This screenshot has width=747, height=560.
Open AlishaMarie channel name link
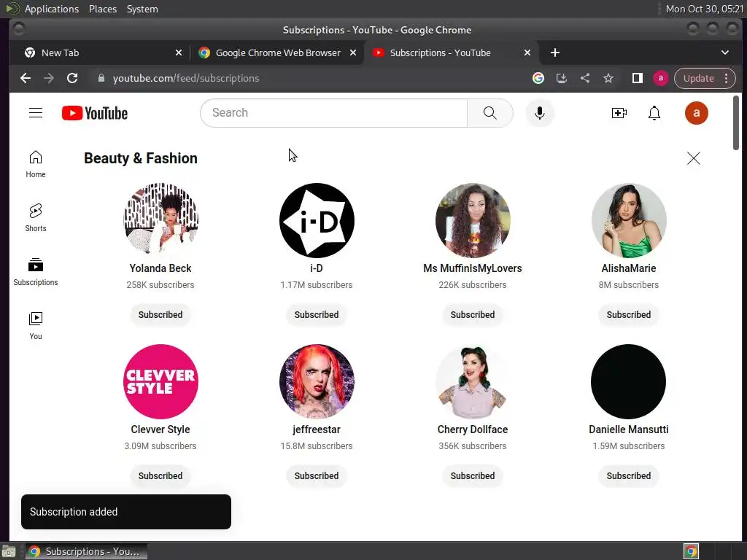point(628,268)
